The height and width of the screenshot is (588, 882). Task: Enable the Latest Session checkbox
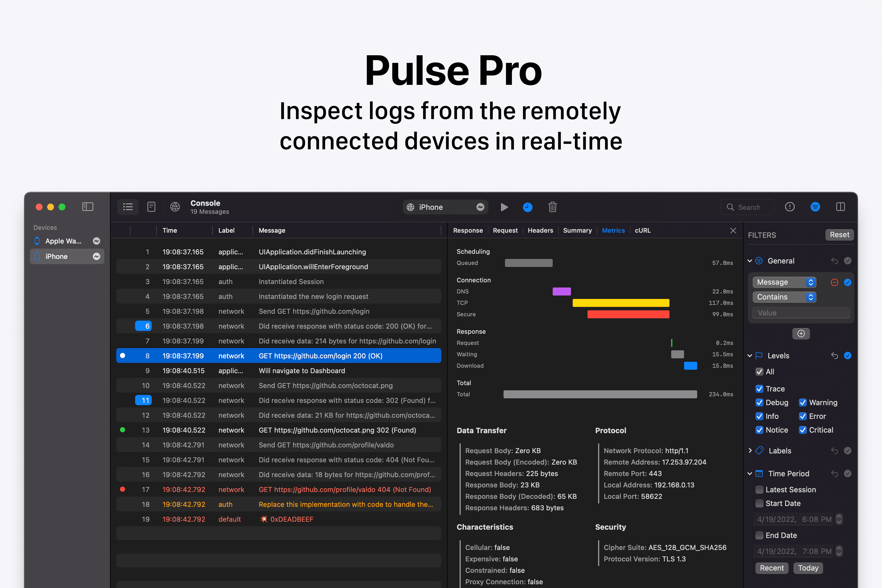point(759,489)
